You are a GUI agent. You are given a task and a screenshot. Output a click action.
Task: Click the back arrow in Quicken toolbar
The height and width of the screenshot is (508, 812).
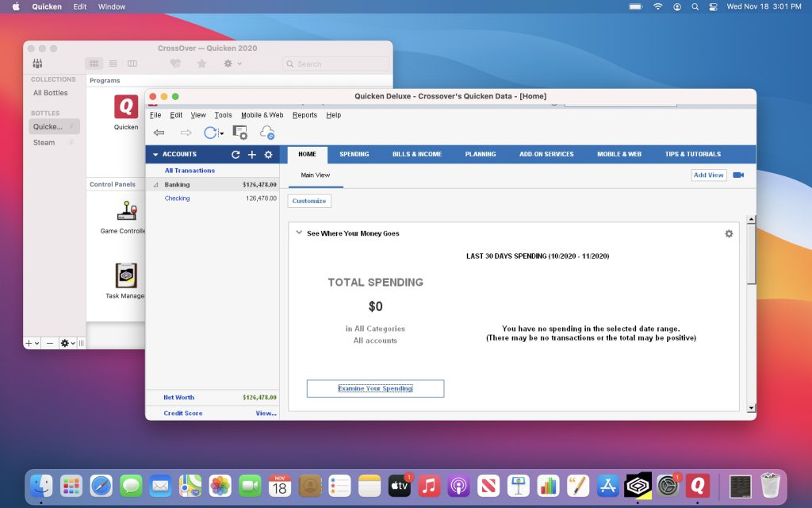click(x=159, y=133)
